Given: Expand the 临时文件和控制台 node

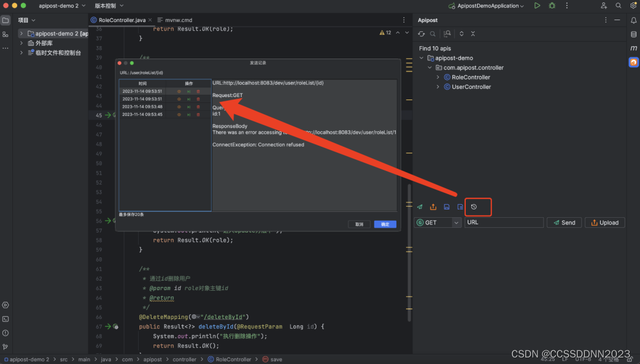Looking at the screenshot, I should coord(21,53).
